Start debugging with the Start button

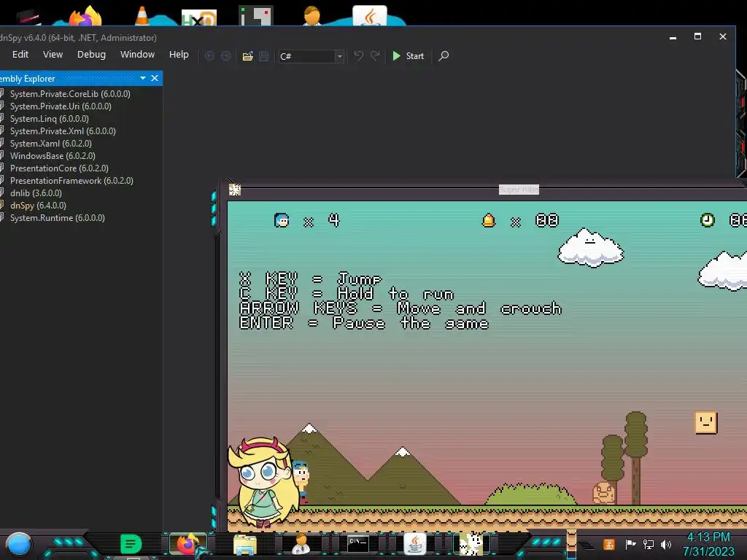[x=408, y=56]
